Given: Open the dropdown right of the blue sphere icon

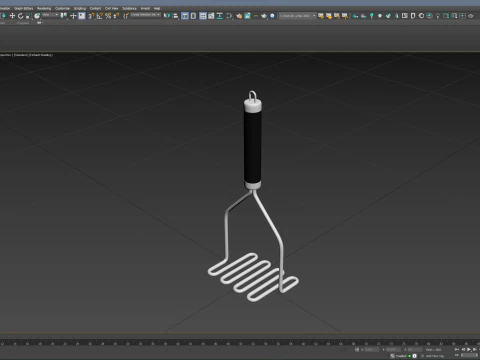Looking at the screenshot, I should click(297, 16).
